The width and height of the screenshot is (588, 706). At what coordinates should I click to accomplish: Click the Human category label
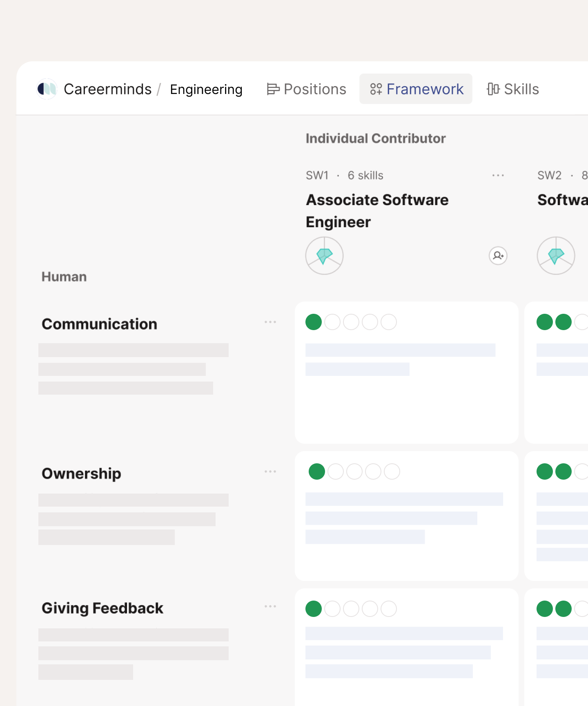pos(64,277)
